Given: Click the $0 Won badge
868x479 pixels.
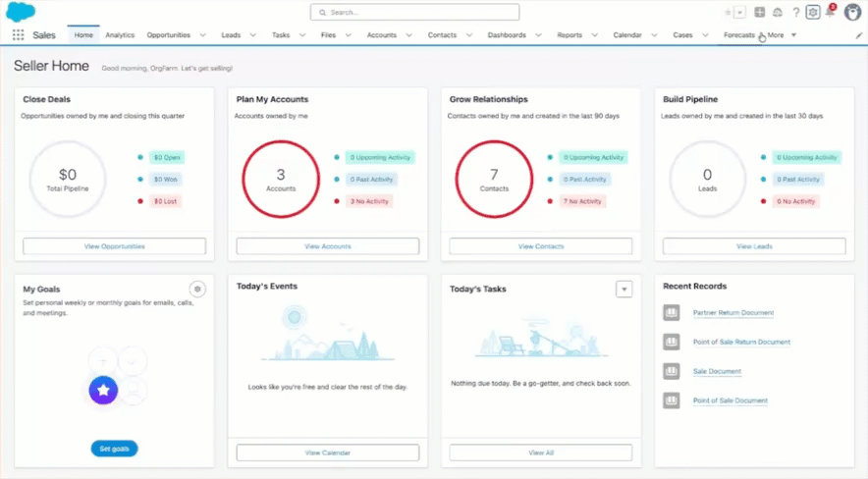Looking at the screenshot, I should coord(166,180).
